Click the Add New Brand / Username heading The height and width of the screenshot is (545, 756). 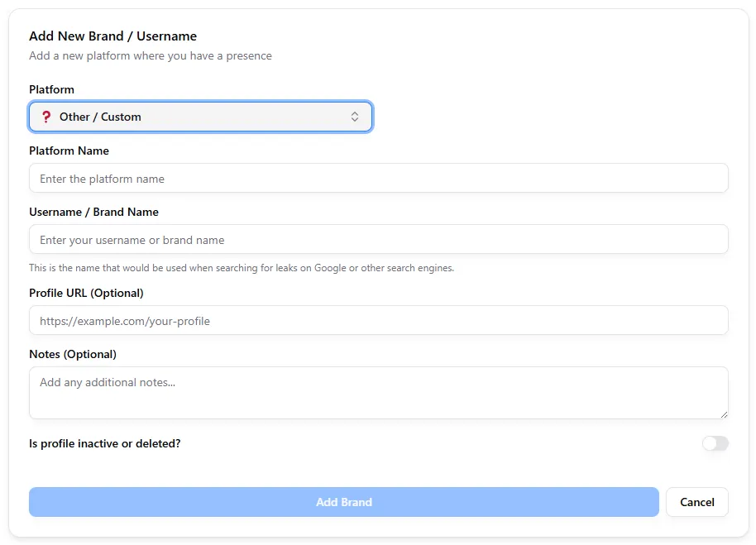coord(112,36)
